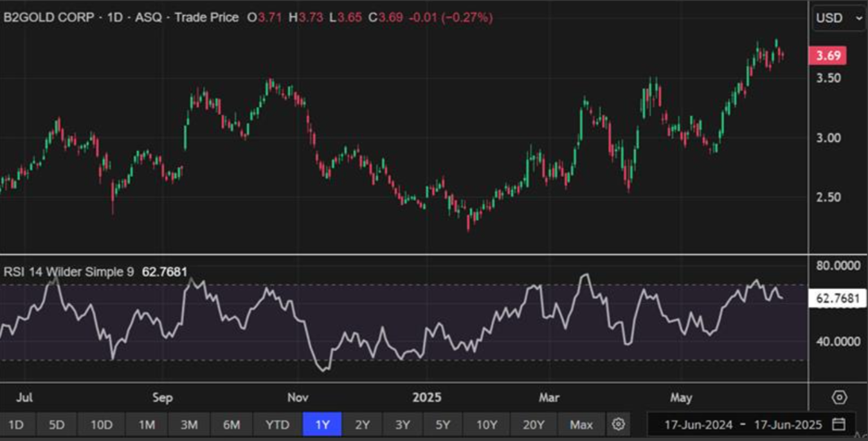Show the Max time range
Viewport: 868px width, 441px height.
point(581,425)
